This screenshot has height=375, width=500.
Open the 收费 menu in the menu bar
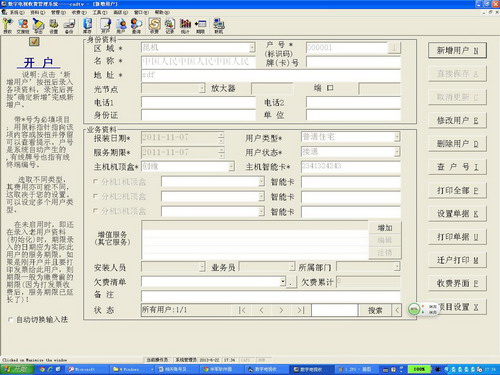point(79,12)
